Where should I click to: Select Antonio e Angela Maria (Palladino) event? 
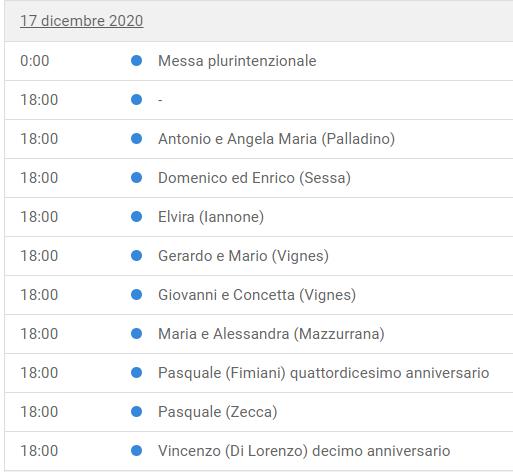[276, 139]
